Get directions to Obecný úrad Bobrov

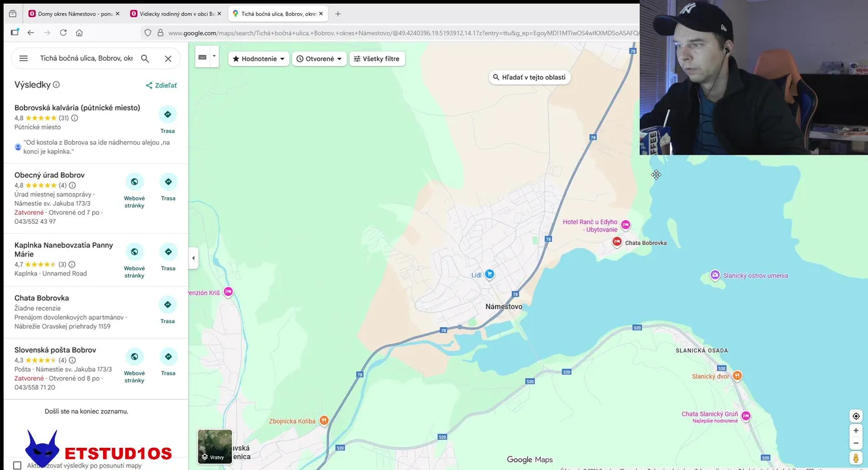pos(169,181)
